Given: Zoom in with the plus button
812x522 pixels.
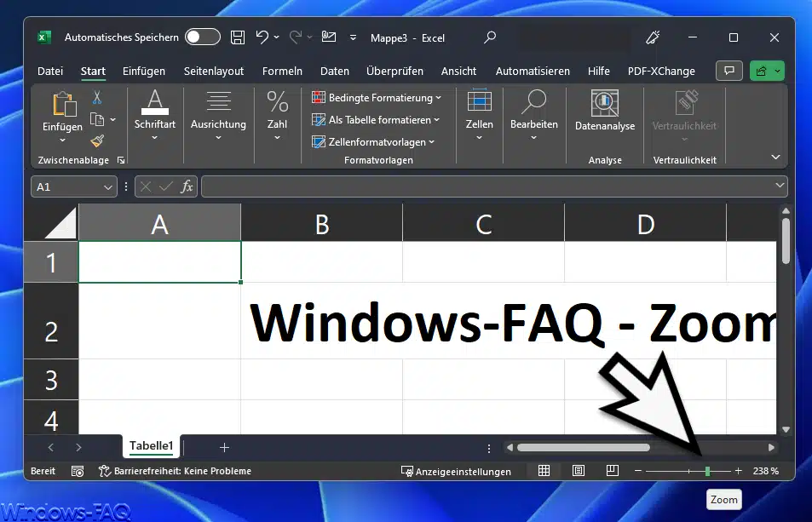Looking at the screenshot, I should coord(739,471).
